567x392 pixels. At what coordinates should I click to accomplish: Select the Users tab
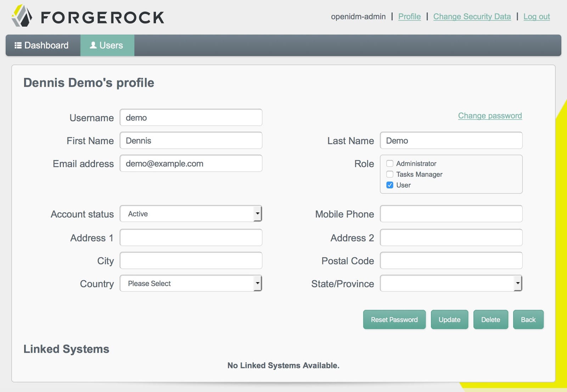coord(107,45)
